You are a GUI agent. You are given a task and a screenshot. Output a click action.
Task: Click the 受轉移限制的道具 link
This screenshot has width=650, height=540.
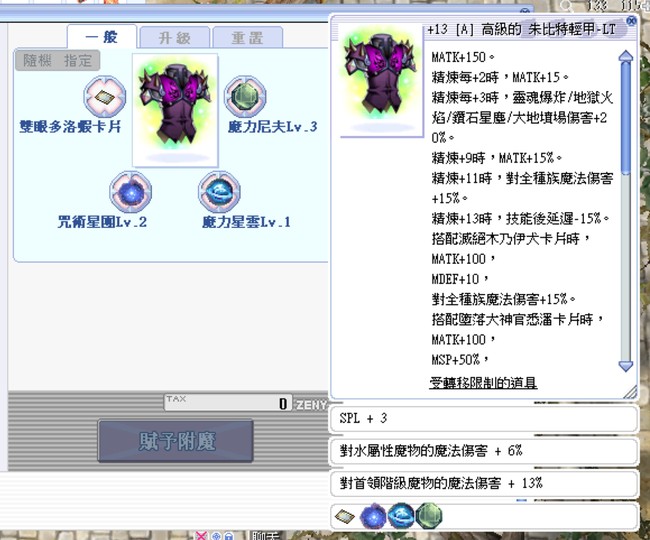point(483,383)
